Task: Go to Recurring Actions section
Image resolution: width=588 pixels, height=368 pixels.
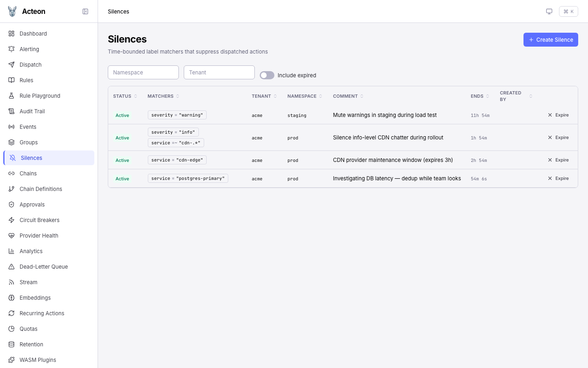Action: click(x=42, y=313)
